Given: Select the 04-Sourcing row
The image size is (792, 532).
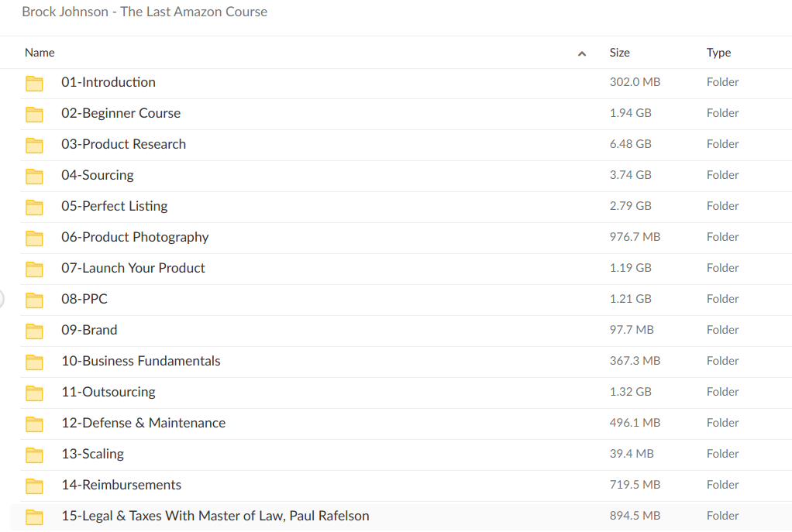Looking at the screenshot, I should 98,175.
